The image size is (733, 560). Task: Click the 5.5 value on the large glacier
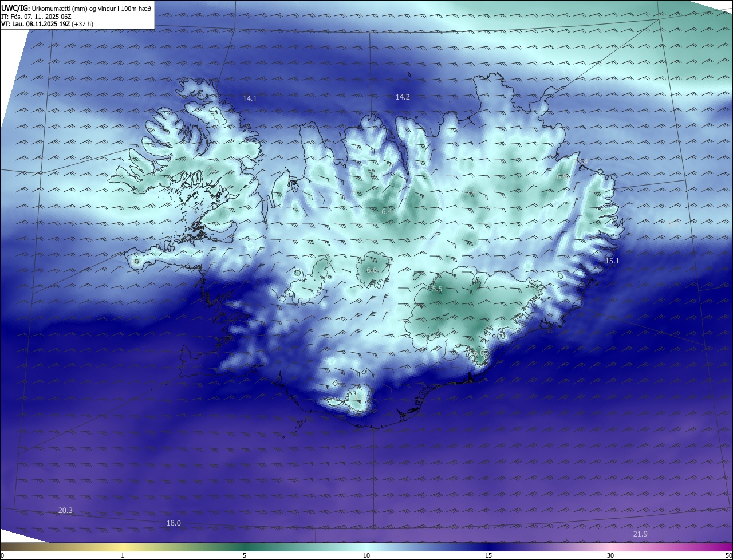[x=437, y=290]
